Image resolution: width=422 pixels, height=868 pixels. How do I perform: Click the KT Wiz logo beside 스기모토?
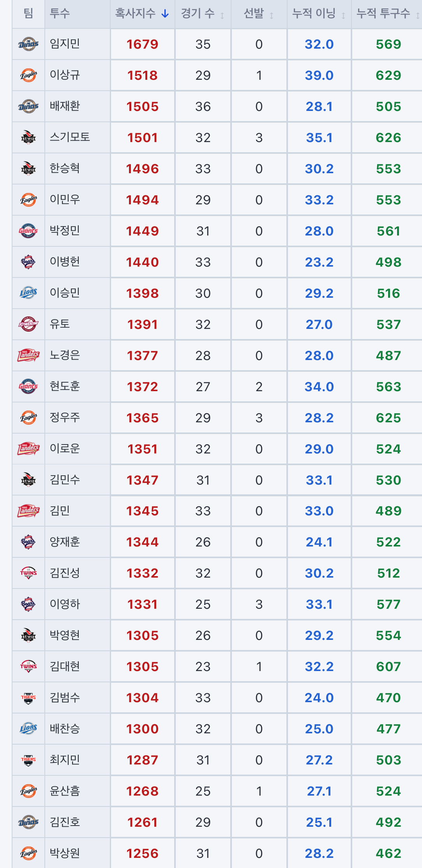pyautogui.click(x=28, y=137)
